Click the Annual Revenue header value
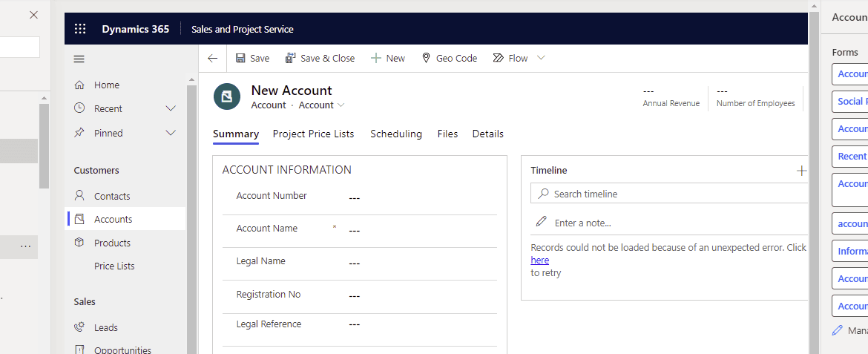Screen dimensions: 868x354 tap(649, 91)
